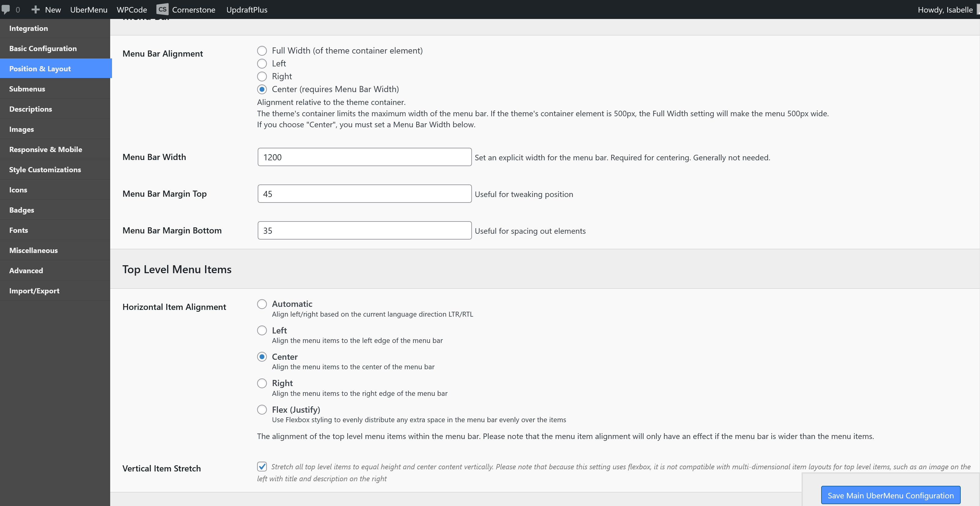Viewport: 980px width, 506px height.
Task: Click the Menu Bar Width field
Action: 365,157
